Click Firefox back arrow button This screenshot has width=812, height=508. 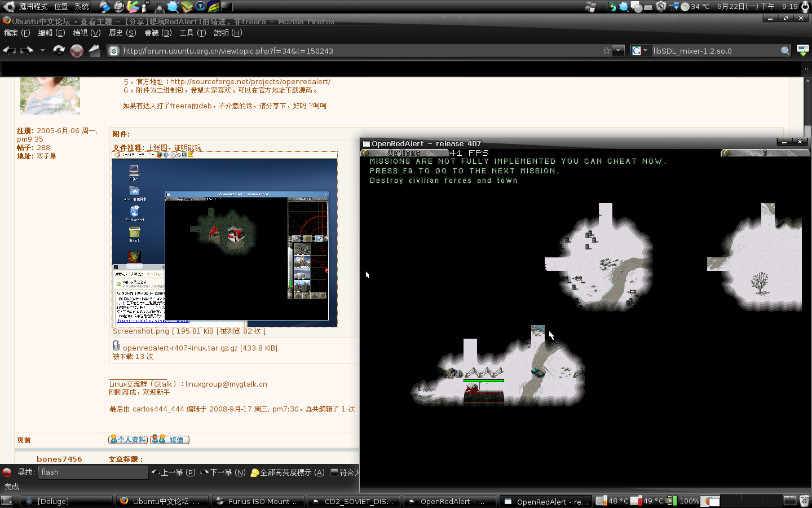click(x=10, y=51)
